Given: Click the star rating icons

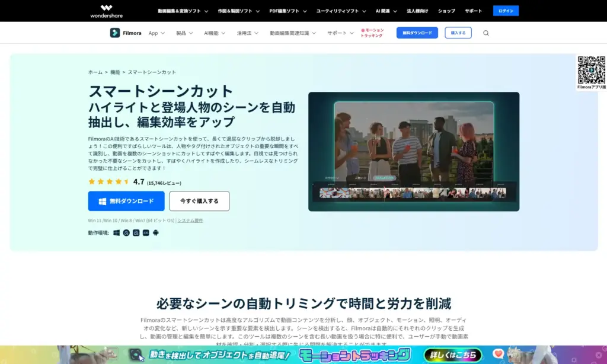Looking at the screenshot, I should click(x=109, y=181).
